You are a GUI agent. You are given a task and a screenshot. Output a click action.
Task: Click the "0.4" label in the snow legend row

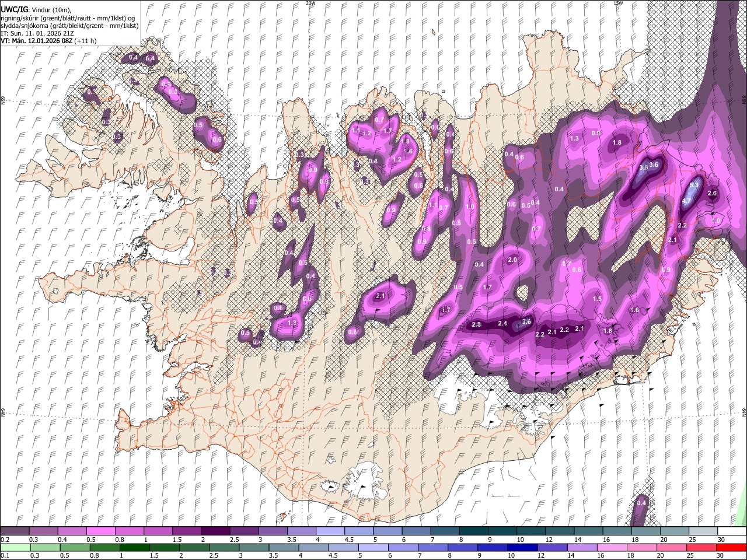pyautogui.click(x=62, y=540)
